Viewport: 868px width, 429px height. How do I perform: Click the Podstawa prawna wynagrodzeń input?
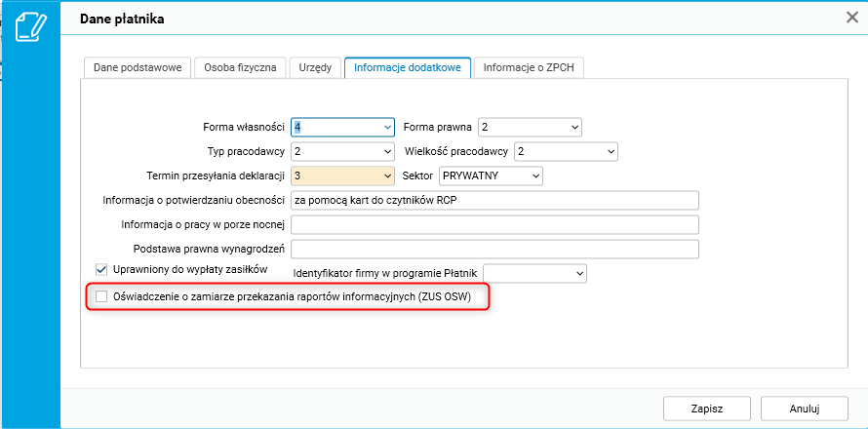coord(494,249)
